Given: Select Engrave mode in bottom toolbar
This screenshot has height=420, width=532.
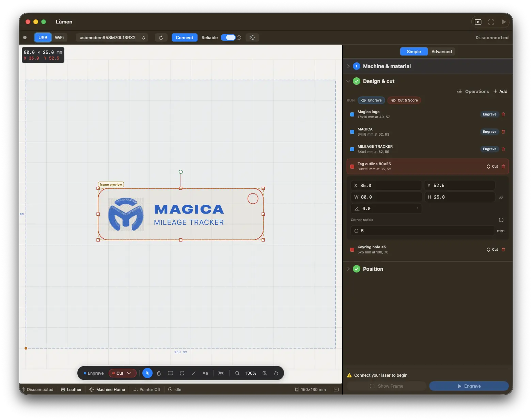Looking at the screenshot, I should point(94,373).
